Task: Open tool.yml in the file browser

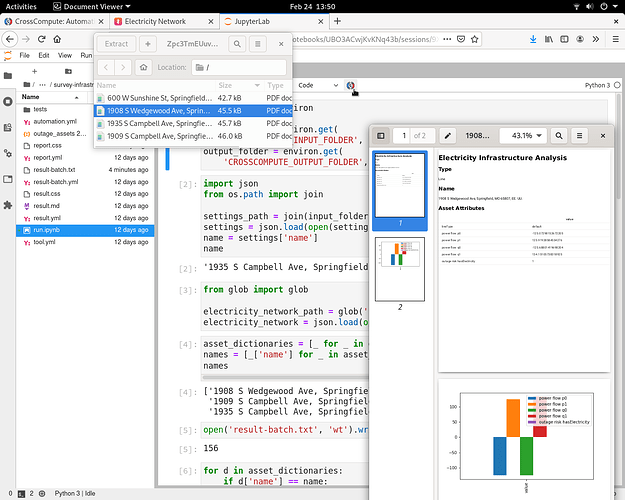Action: coord(85,242)
